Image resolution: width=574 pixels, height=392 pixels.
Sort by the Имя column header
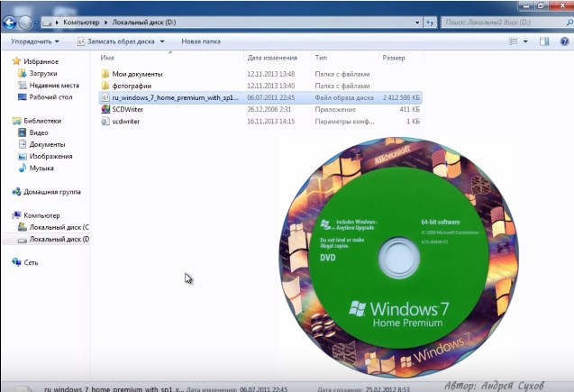point(107,58)
